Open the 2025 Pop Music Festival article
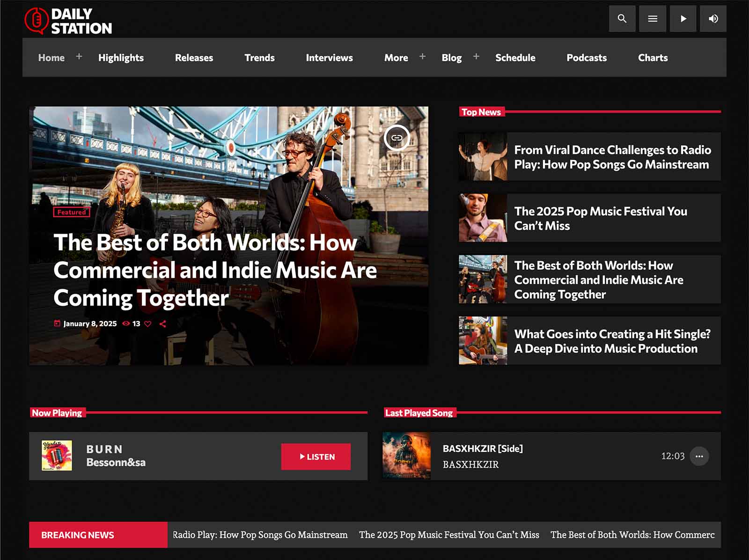 [x=601, y=218]
